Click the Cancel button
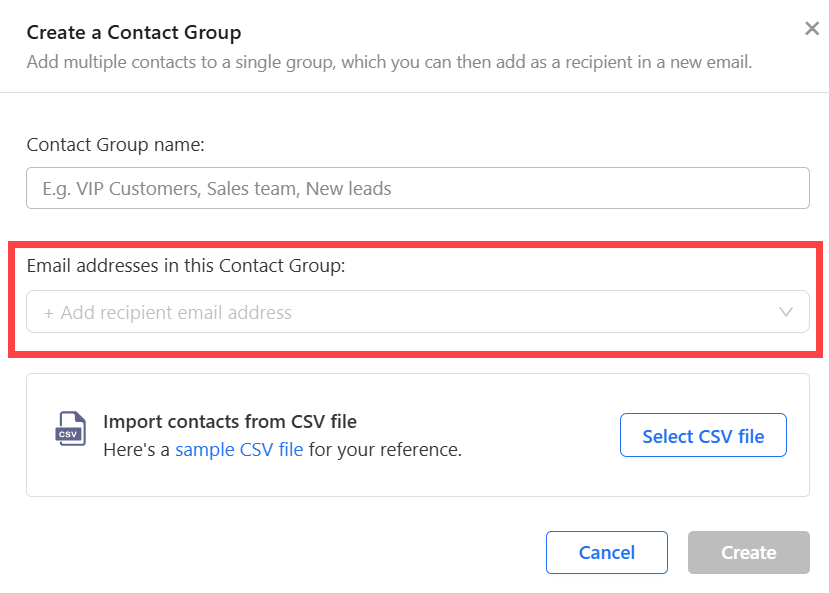829x593 pixels. tap(606, 552)
